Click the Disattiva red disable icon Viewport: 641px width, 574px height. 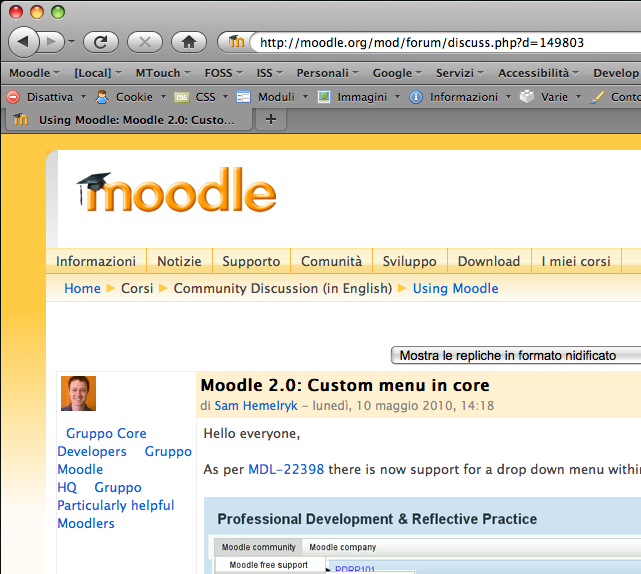tap(13, 97)
